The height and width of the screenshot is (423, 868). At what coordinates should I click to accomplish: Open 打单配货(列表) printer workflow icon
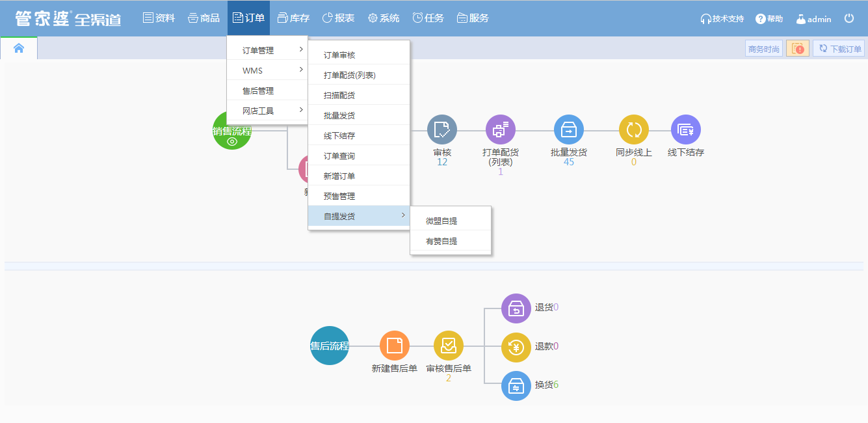[x=501, y=130]
